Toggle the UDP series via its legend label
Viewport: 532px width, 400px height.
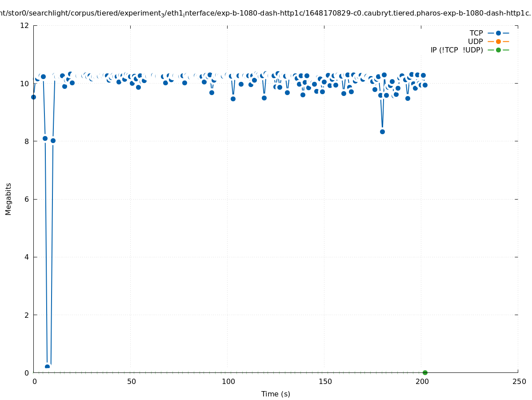pyautogui.click(x=475, y=41)
